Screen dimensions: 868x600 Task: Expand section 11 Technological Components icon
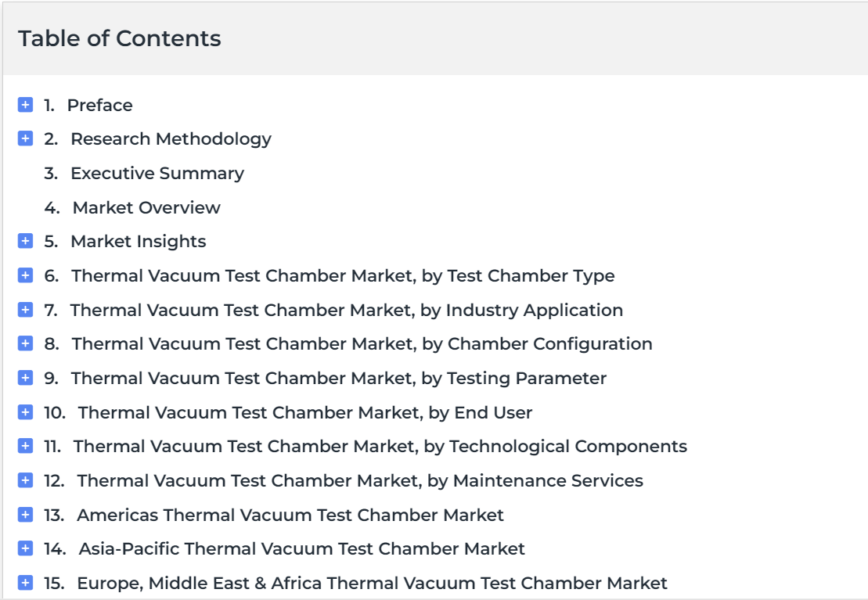(x=26, y=446)
